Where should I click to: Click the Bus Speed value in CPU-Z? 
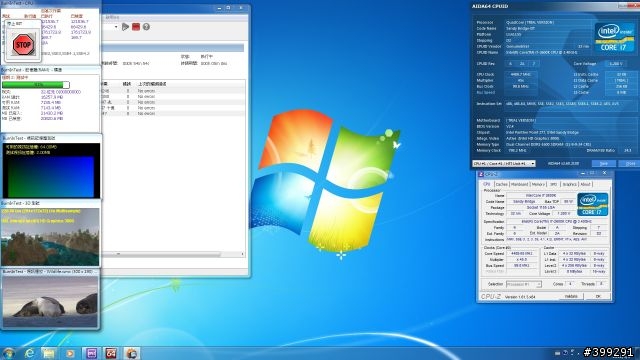tap(521, 266)
